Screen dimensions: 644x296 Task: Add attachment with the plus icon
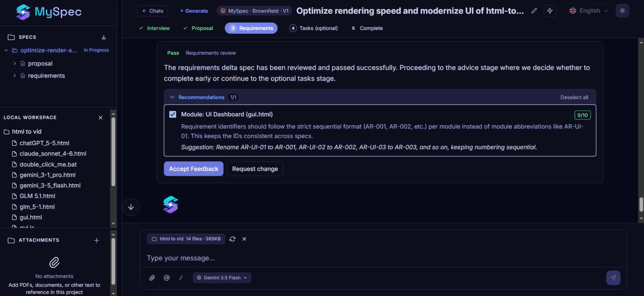(97, 240)
